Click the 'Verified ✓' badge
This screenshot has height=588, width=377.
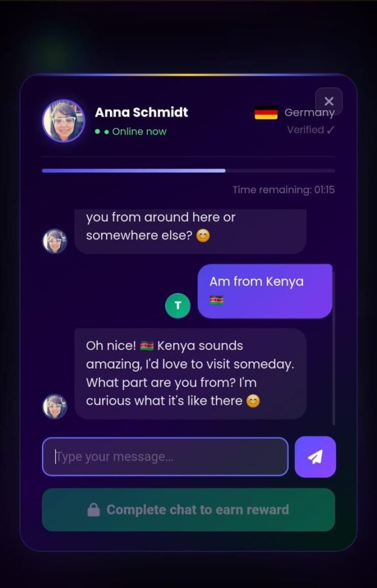click(310, 130)
